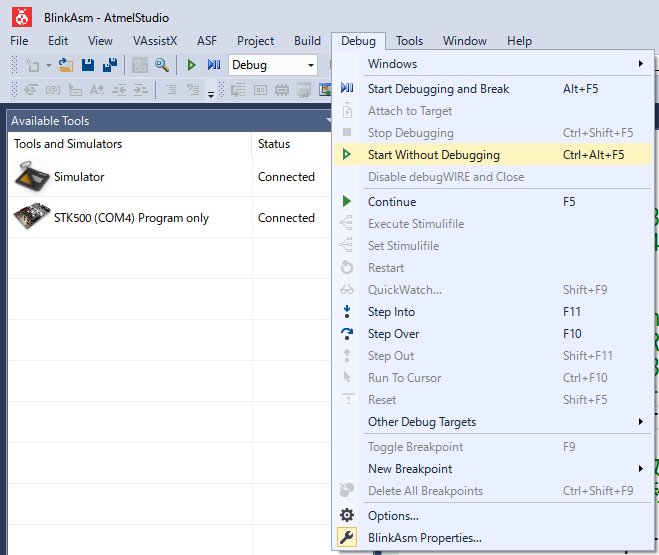Click the blue Start Debugging and Break toolbar icon
659x555 pixels.
tap(214, 65)
